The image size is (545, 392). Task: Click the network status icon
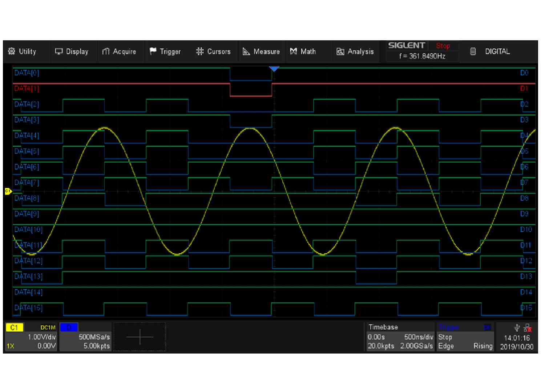click(528, 328)
